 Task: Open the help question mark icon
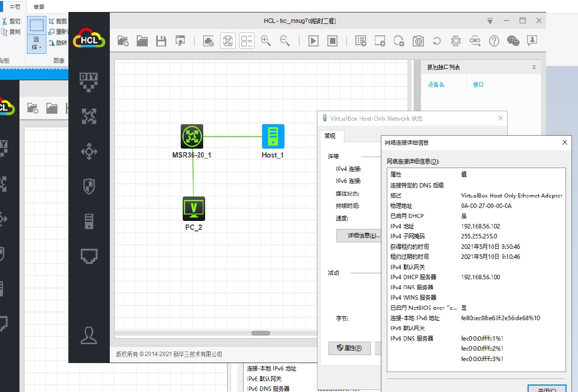click(494, 41)
